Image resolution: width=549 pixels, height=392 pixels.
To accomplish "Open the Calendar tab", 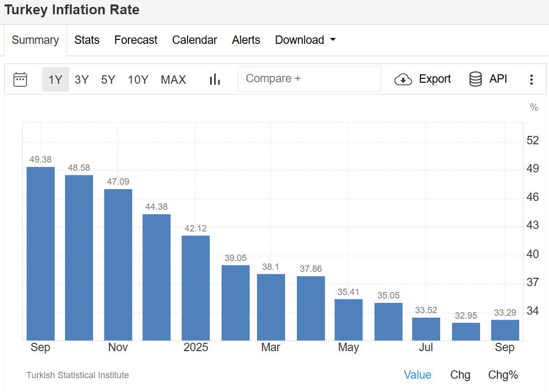I will (x=194, y=40).
